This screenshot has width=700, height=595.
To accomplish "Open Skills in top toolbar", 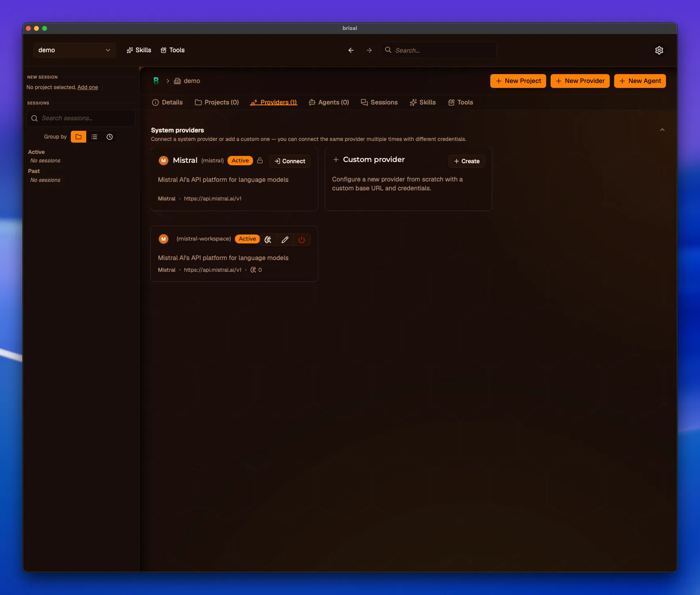I will coord(139,50).
